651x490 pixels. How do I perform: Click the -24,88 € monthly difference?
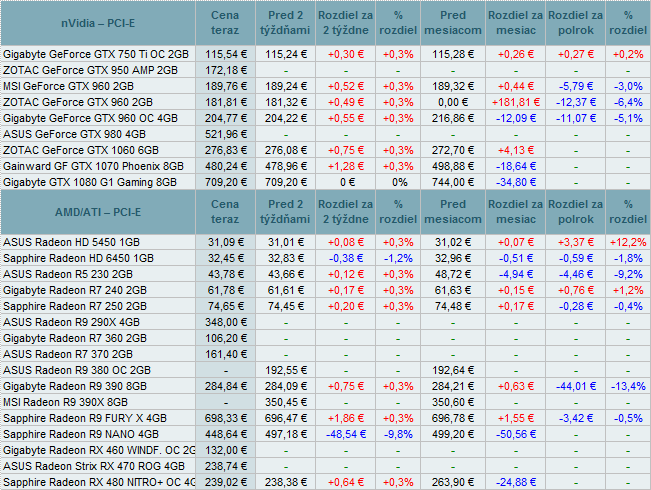pyautogui.click(x=516, y=482)
